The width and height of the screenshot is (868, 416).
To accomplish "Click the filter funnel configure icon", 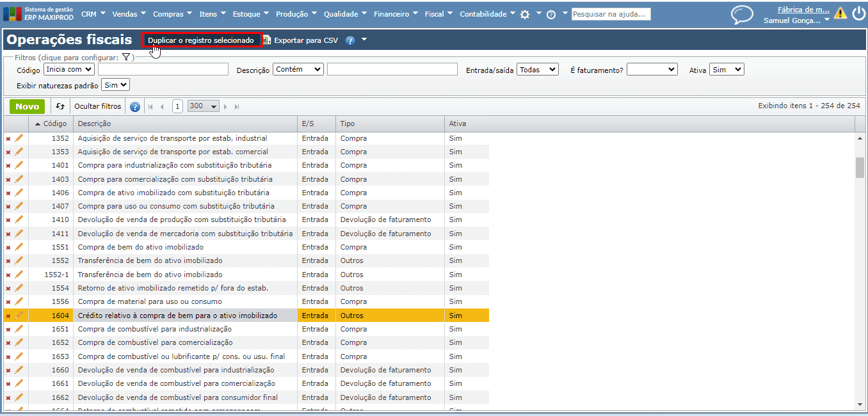I will click(126, 58).
